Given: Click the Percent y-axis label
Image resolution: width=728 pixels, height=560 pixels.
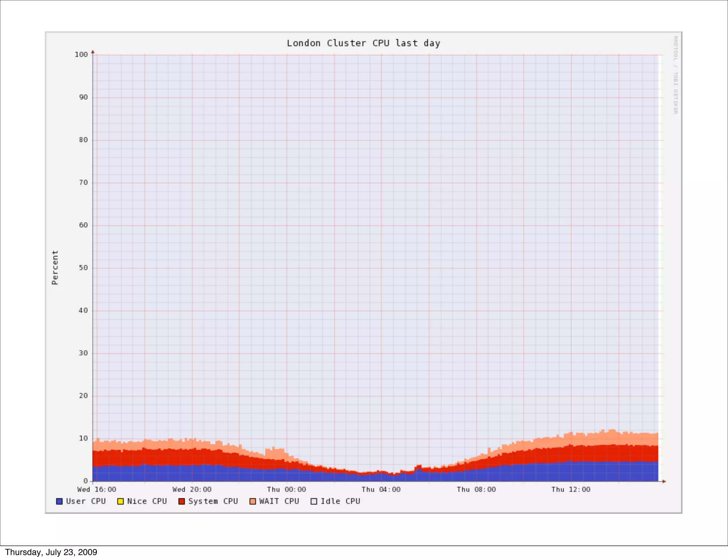Looking at the screenshot, I should click(55, 267).
